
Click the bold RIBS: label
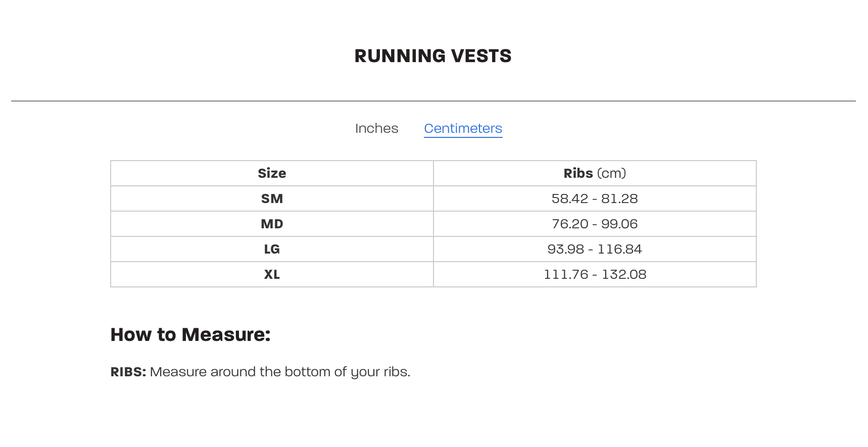[128, 372]
